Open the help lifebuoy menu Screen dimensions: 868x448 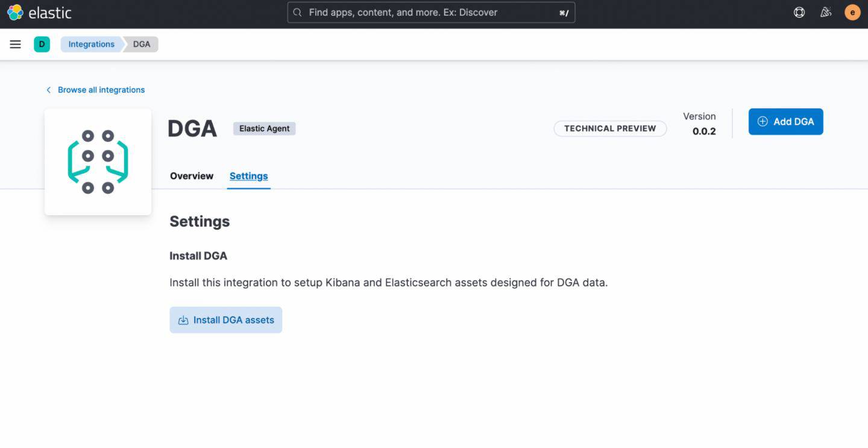[x=799, y=12]
